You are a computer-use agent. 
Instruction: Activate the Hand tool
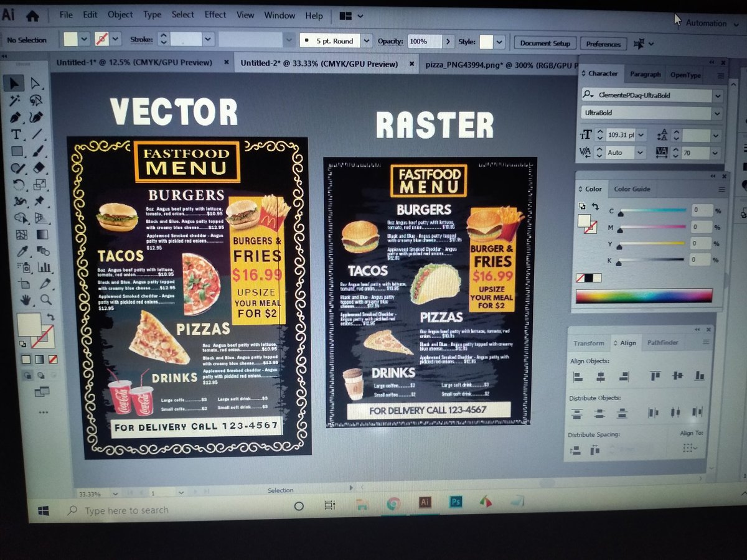pos(25,300)
